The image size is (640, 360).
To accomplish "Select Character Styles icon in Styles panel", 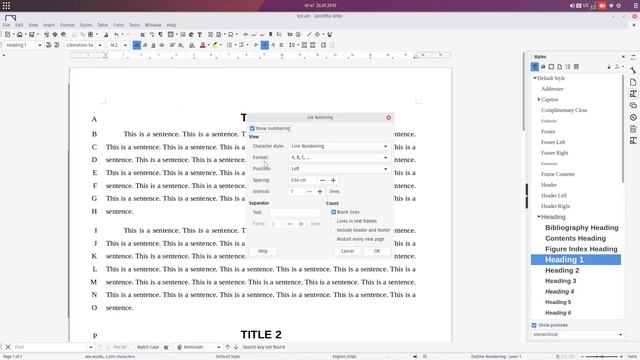I will click(x=543, y=67).
